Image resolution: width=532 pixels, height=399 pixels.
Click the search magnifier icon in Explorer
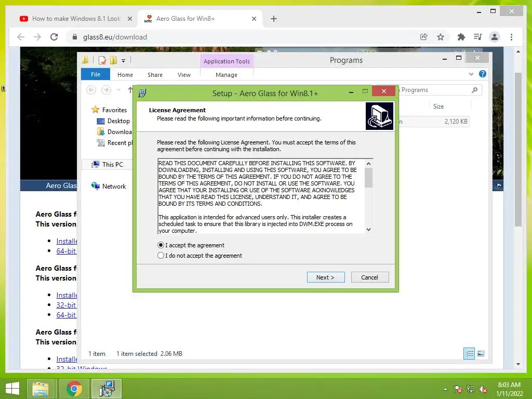tap(475, 90)
